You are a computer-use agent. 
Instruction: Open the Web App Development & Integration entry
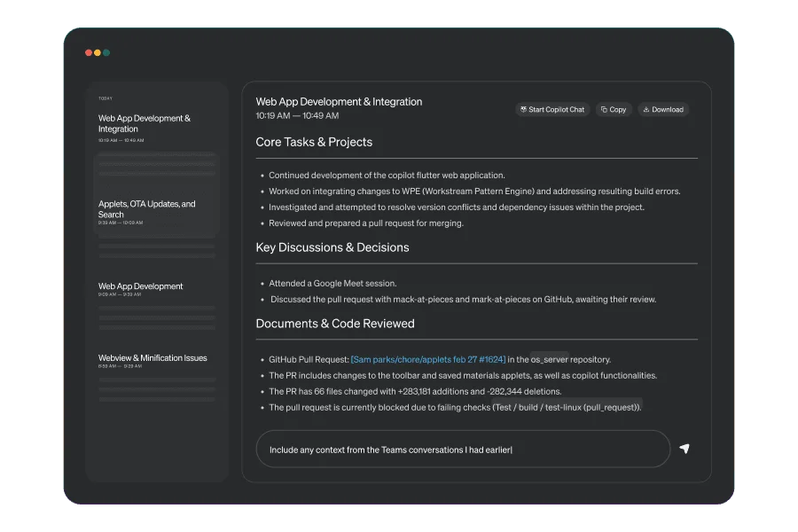[x=145, y=123]
